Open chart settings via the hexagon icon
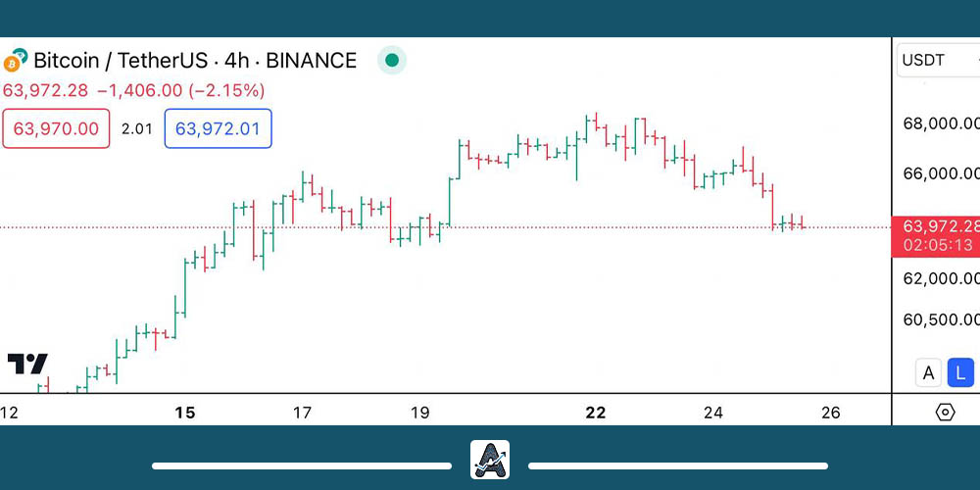This screenshot has height=490, width=980. click(x=945, y=412)
